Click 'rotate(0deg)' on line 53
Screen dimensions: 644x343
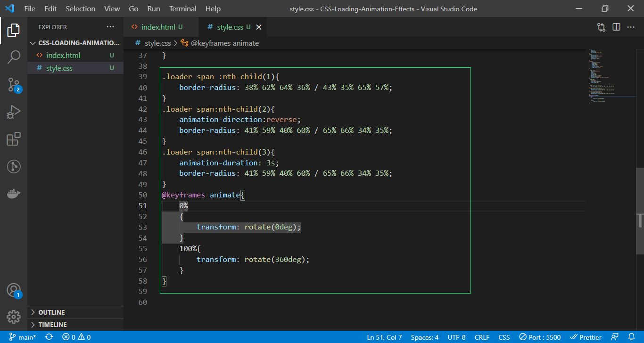(271, 227)
